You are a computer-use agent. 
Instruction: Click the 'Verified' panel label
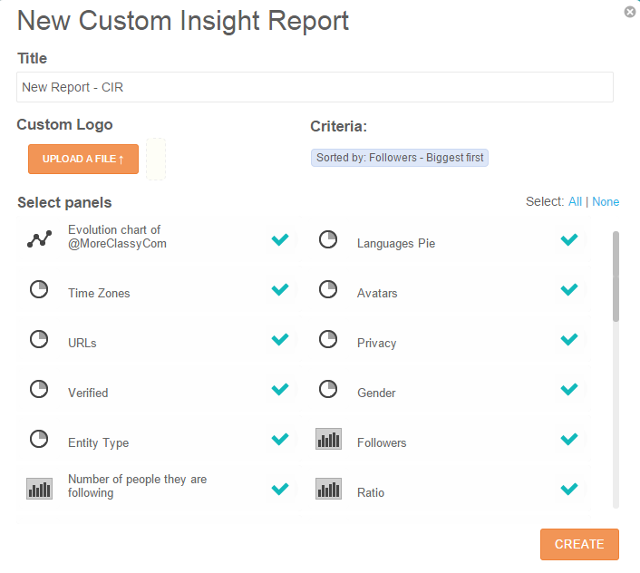(x=88, y=393)
